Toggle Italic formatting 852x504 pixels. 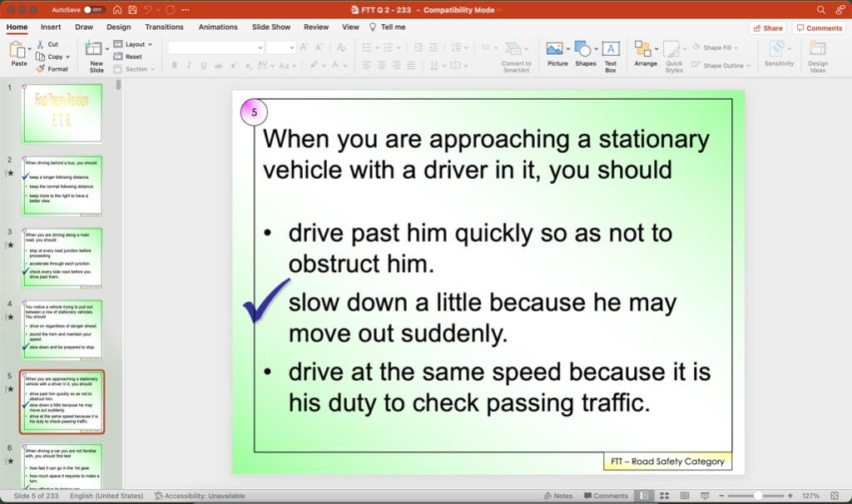[188, 65]
